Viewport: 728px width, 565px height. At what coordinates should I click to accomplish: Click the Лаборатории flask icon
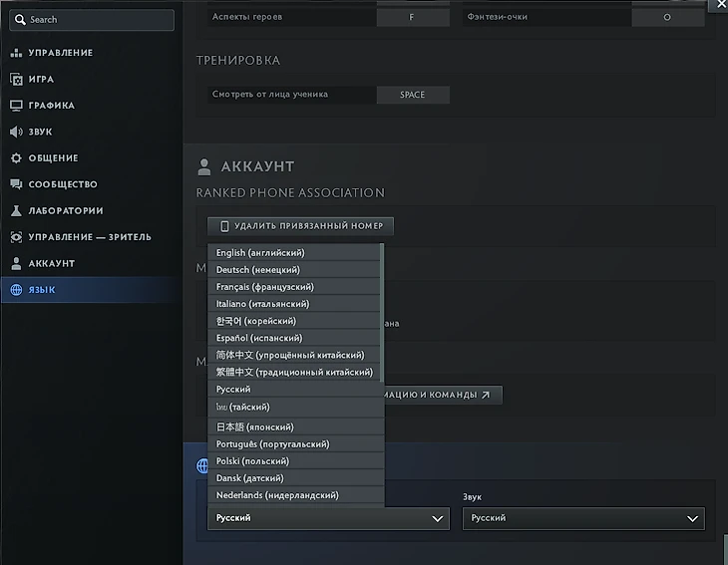[16, 211]
